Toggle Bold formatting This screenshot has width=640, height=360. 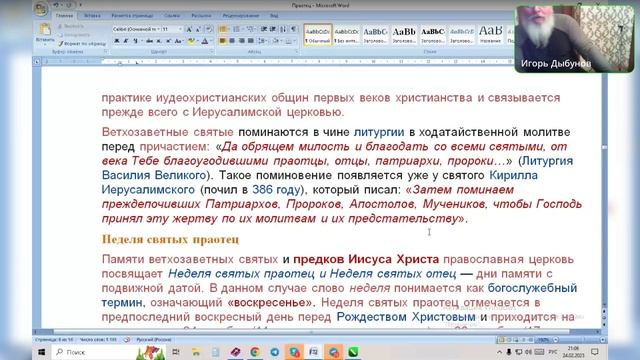click(x=117, y=41)
